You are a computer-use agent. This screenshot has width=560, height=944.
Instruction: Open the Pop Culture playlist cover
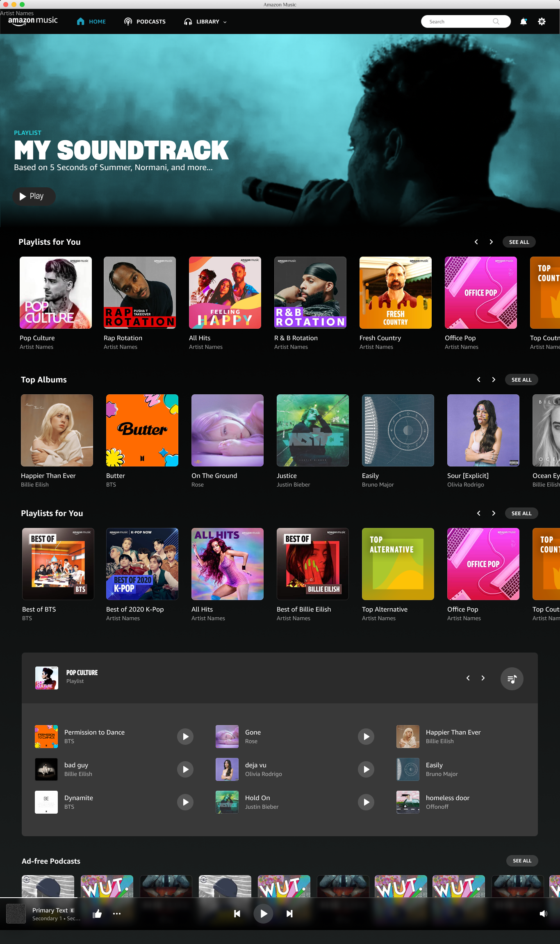pyautogui.click(x=56, y=293)
